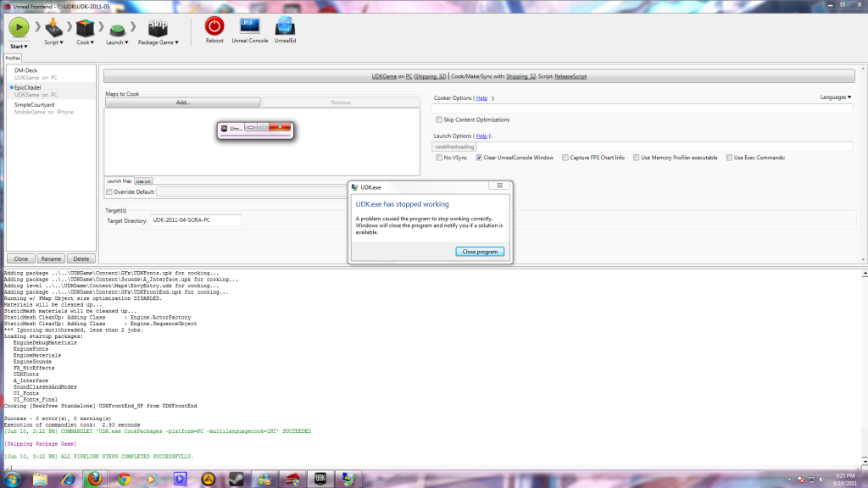This screenshot has width=868, height=488.
Task: Select the EpicCitadel profile
Action: pyautogui.click(x=51, y=91)
